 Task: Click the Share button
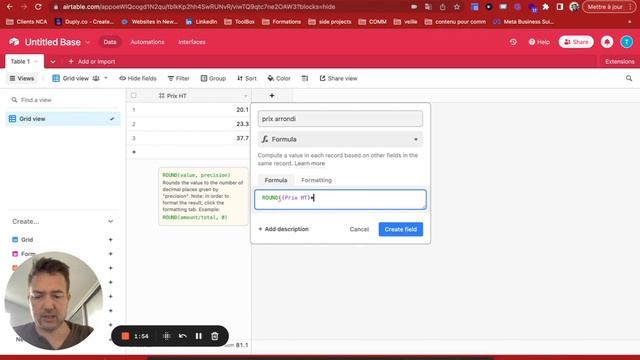click(576, 42)
